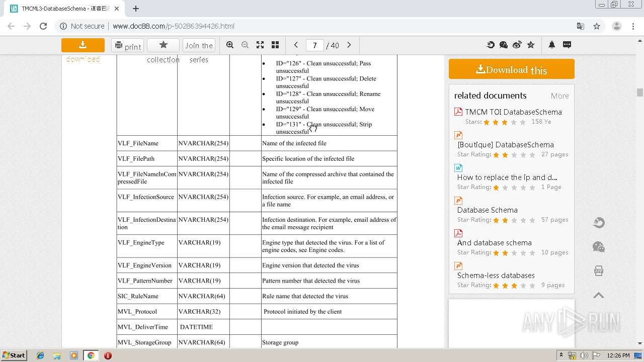Click the VARCHAR(32) type cell
Image resolution: width=644 pixels, height=362 pixels.
click(x=203, y=312)
